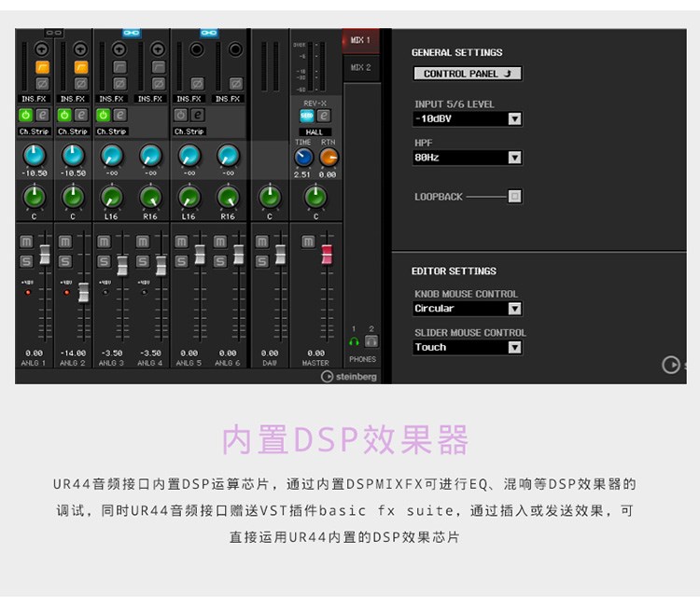This screenshot has height=610, width=700.
Task: Open the Ch.Strip editor for ANLG 3/4
Action: pos(120,115)
